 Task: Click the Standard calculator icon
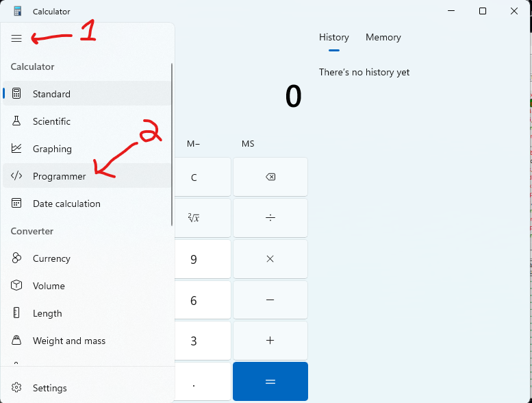pos(16,93)
